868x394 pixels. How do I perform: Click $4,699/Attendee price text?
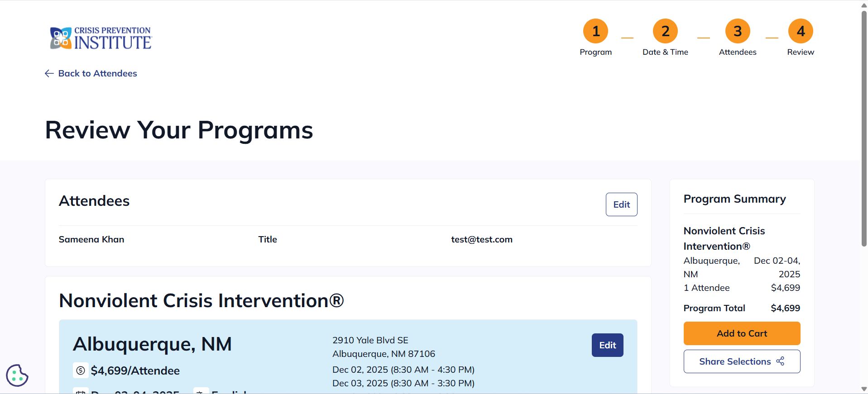[x=135, y=371]
